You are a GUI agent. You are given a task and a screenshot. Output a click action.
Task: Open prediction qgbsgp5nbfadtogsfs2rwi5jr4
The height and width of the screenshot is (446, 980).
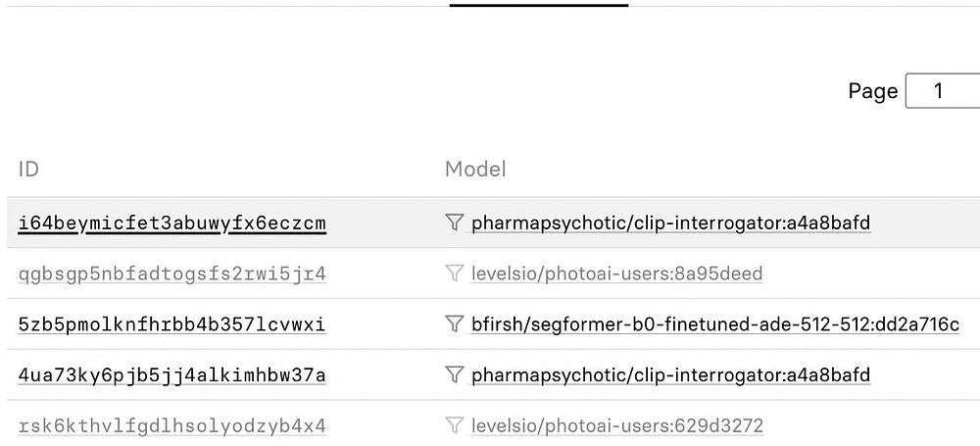point(171,273)
